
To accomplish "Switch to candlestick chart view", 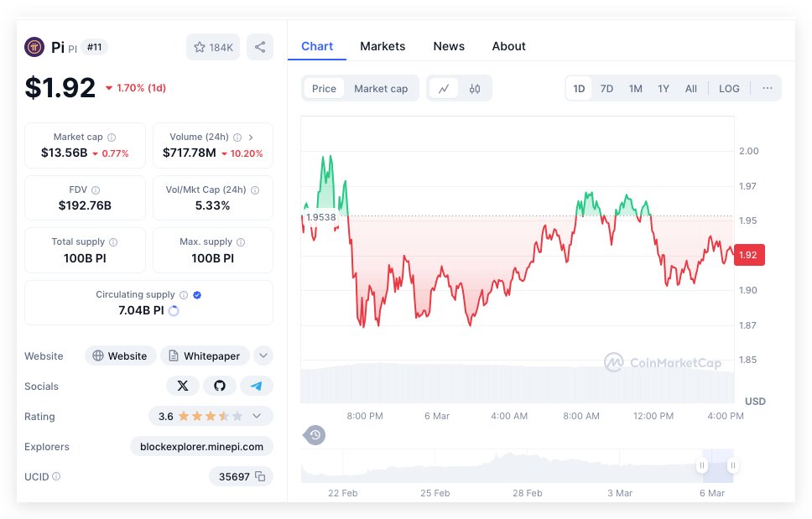I will [x=475, y=89].
